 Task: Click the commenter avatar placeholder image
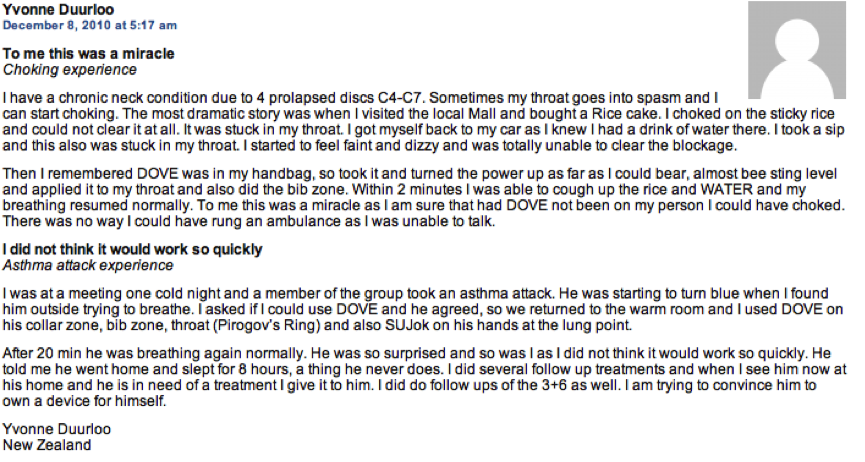(797, 50)
